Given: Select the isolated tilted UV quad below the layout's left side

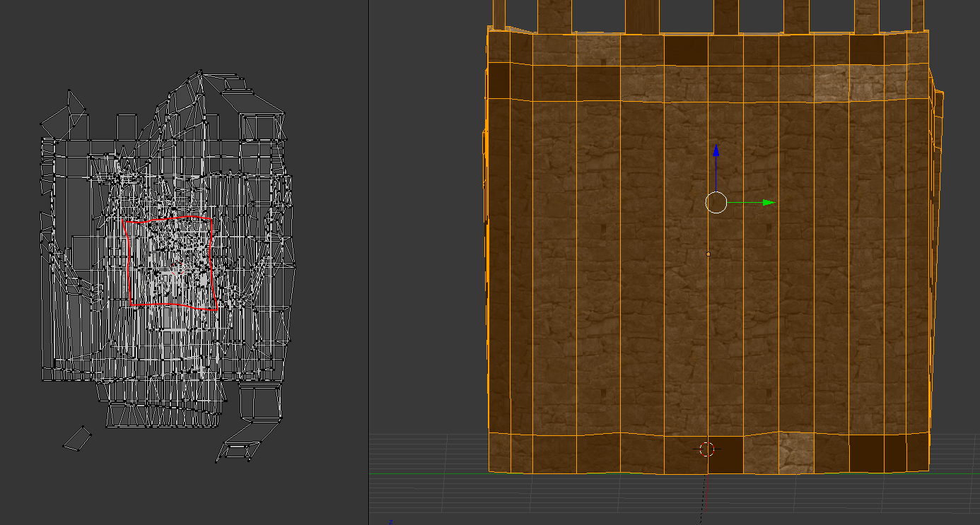Looking at the screenshot, I should 78,438.
